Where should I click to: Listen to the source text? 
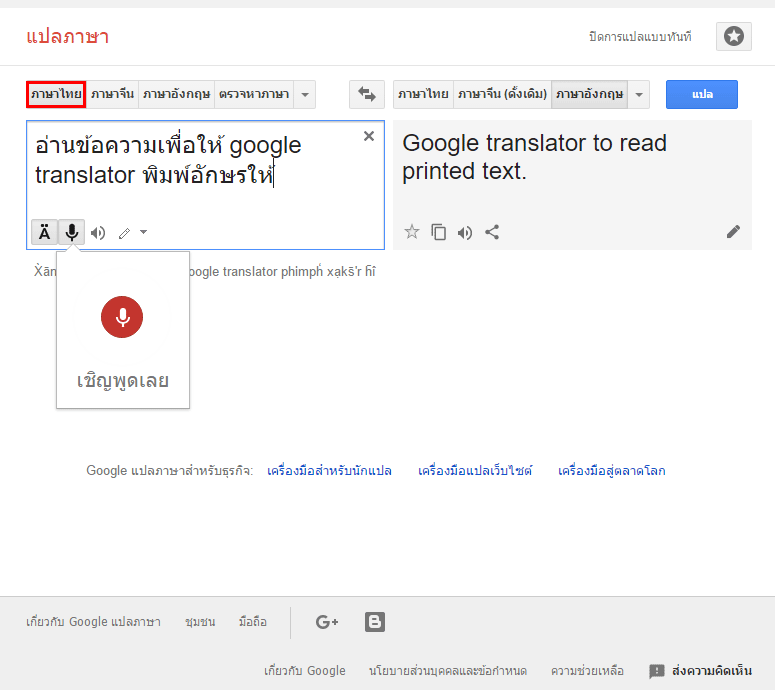point(98,233)
